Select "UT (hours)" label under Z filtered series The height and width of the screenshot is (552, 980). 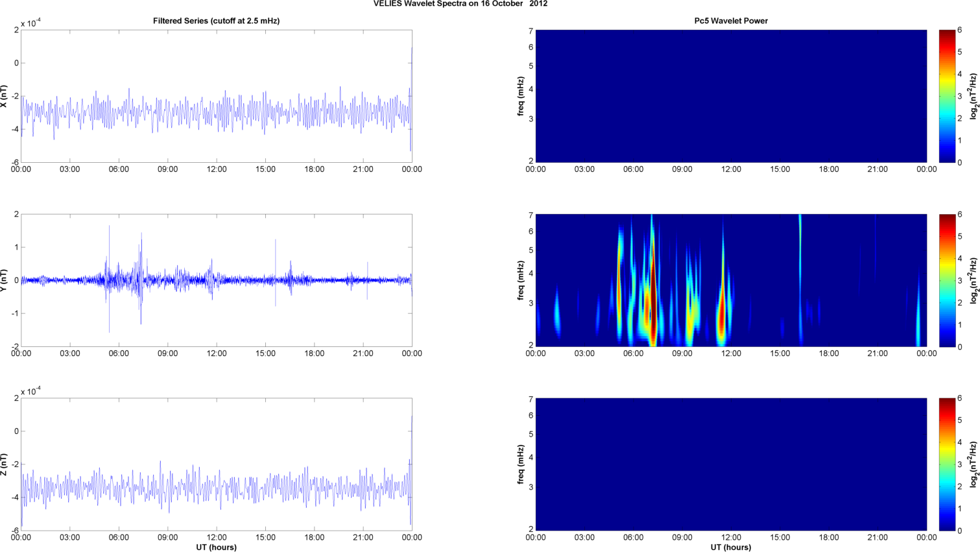[x=217, y=547]
